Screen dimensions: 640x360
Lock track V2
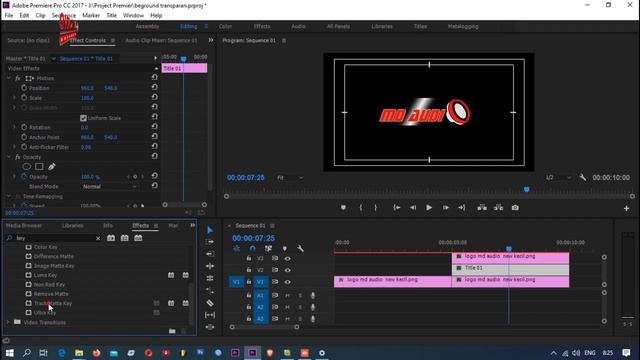point(249,270)
